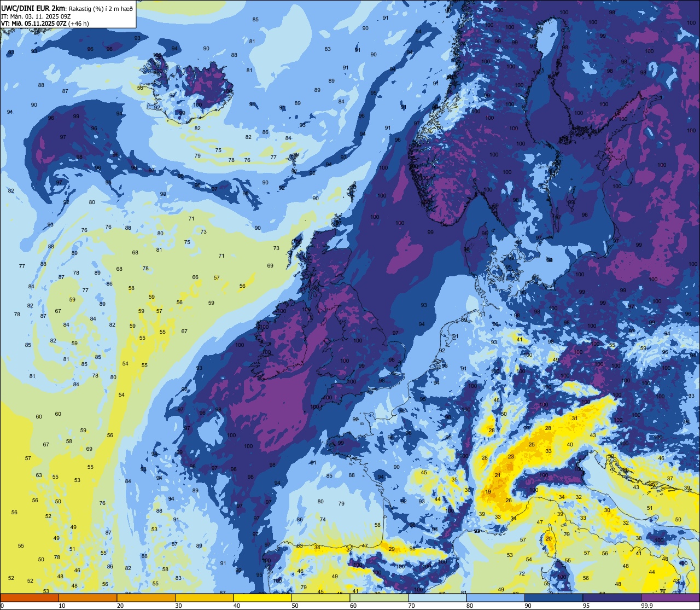Click the map humidity value '31'

tap(574, 419)
